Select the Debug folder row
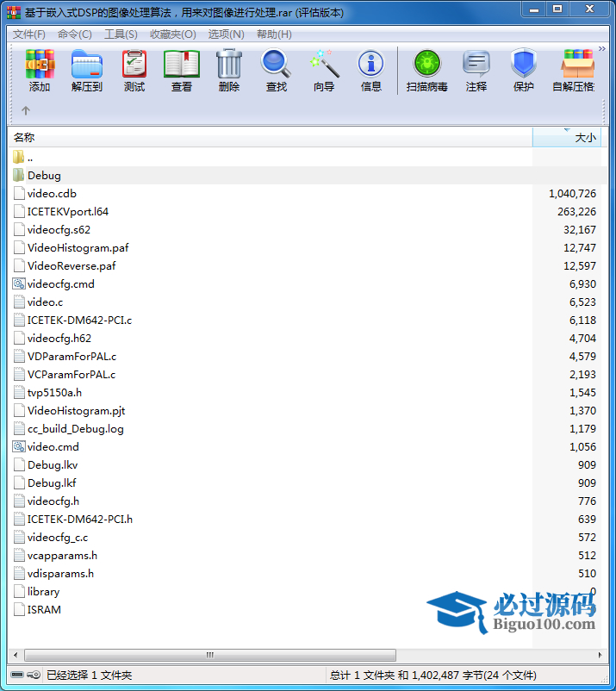 point(308,176)
